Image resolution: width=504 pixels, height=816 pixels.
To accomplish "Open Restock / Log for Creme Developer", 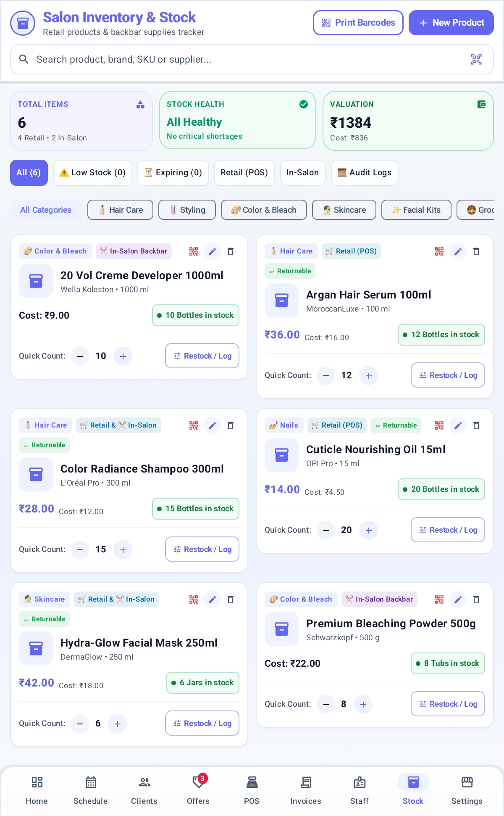I will [x=202, y=356].
